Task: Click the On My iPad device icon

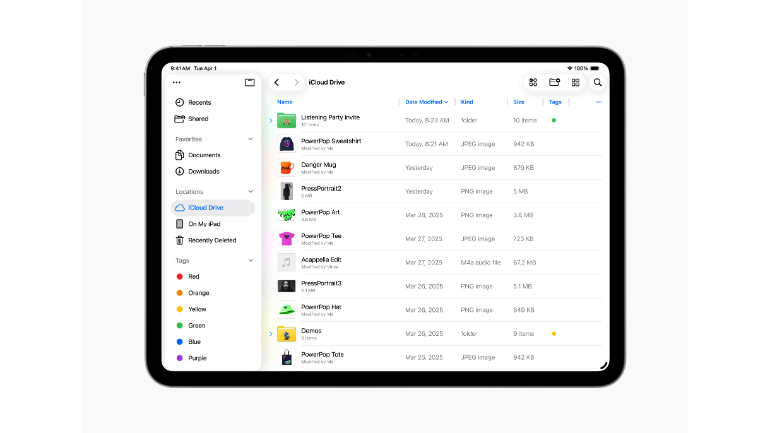Action: pos(180,224)
